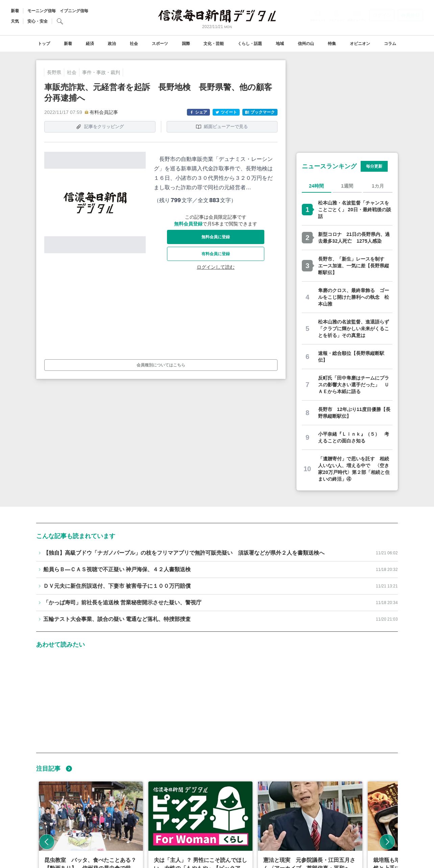Click イブニング信毎 top link

[74, 11]
